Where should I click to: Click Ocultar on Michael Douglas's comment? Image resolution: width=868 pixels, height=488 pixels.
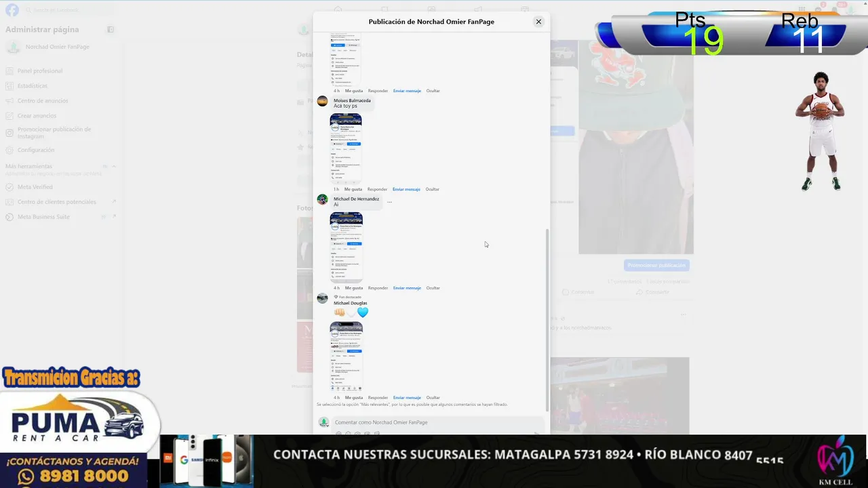pyautogui.click(x=433, y=397)
